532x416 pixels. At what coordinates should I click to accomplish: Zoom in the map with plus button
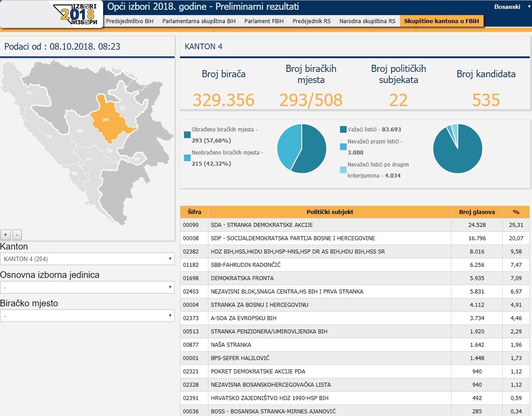pyautogui.click(x=6, y=235)
